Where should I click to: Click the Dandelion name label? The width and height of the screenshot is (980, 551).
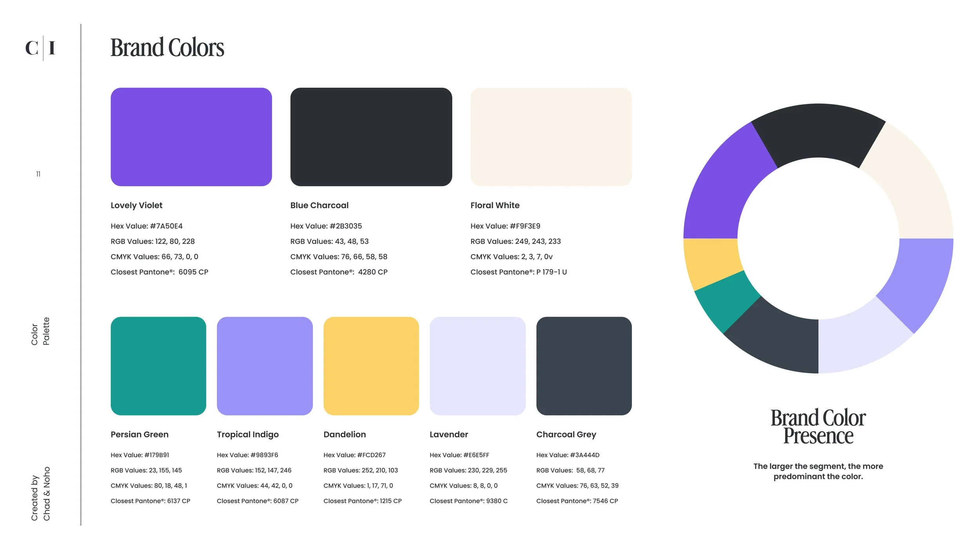[x=345, y=435]
